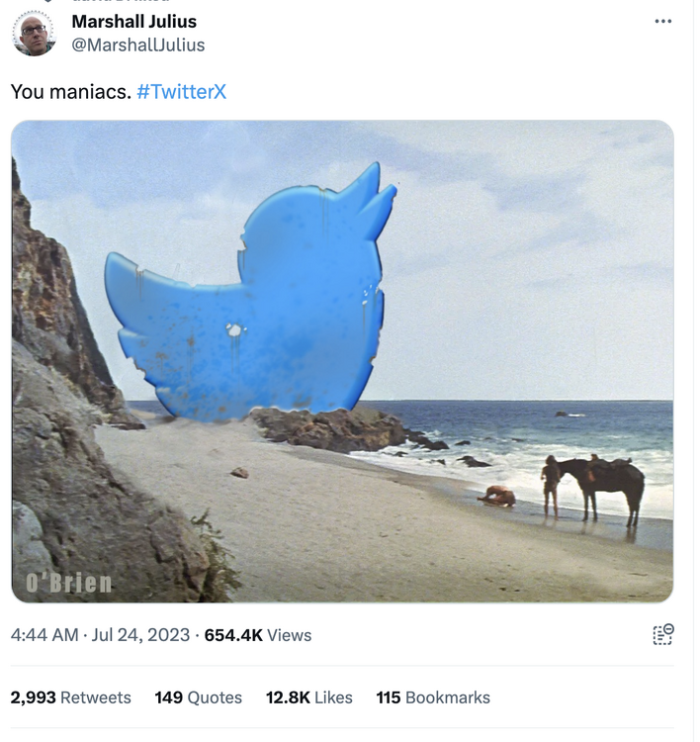Click the "You maniacs." tweet text
The height and width of the screenshot is (742, 700).
click(x=70, y=92)
